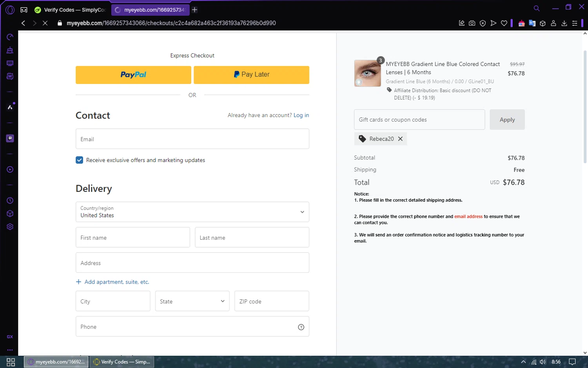Open Extensions cube icon in sidebar
588x368 pixels.
click(x=10, y=214)
